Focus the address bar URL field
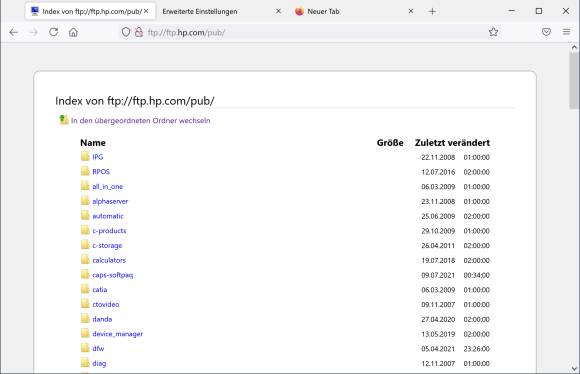Viewport: 580px width, 374px height. (311, 33)
